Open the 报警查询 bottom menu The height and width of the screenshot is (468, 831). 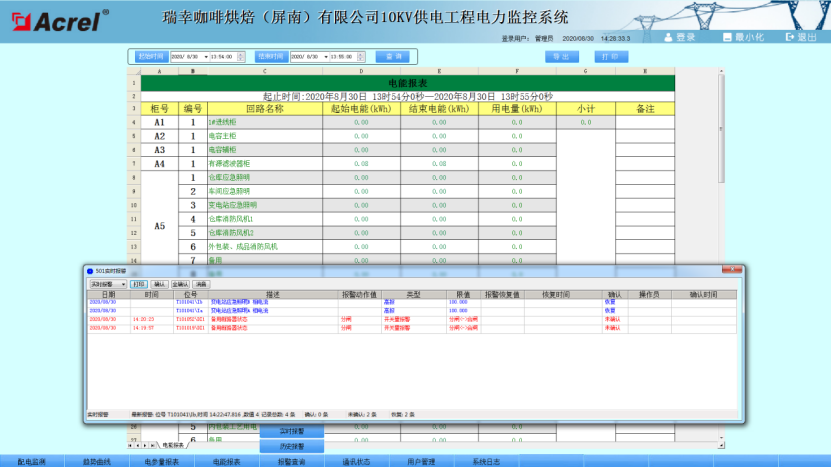click(289, 462)
